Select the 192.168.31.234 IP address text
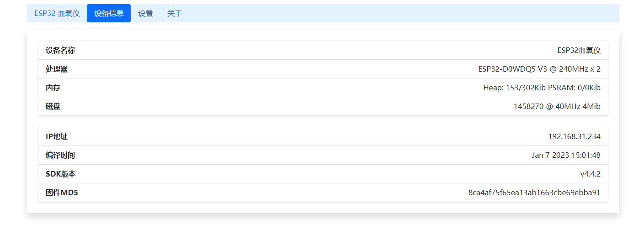This screenshot has height=234, width=644. (574, 137)
